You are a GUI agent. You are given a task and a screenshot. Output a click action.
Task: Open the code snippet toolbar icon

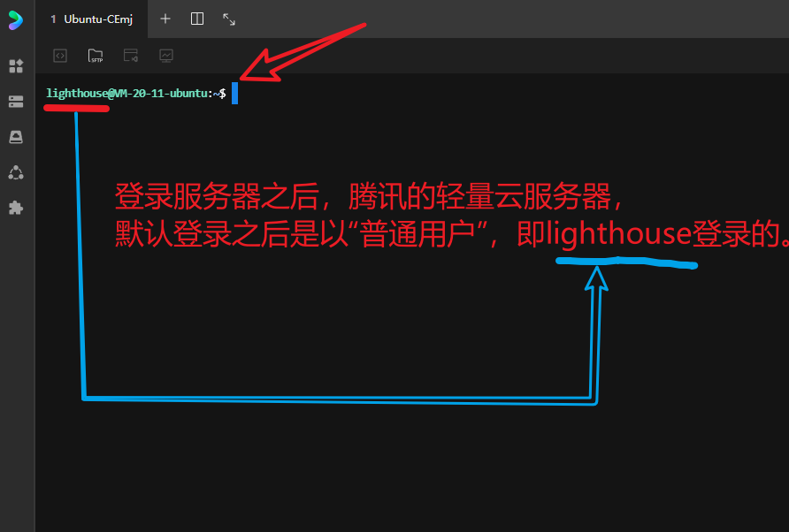pyautogui.click(x=60, y=56)
